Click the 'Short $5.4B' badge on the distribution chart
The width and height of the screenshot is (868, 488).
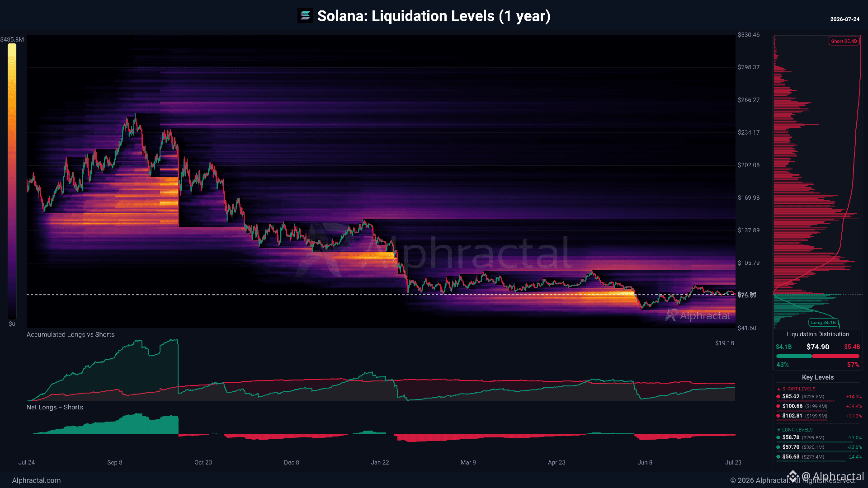click(x=844, y=41)
